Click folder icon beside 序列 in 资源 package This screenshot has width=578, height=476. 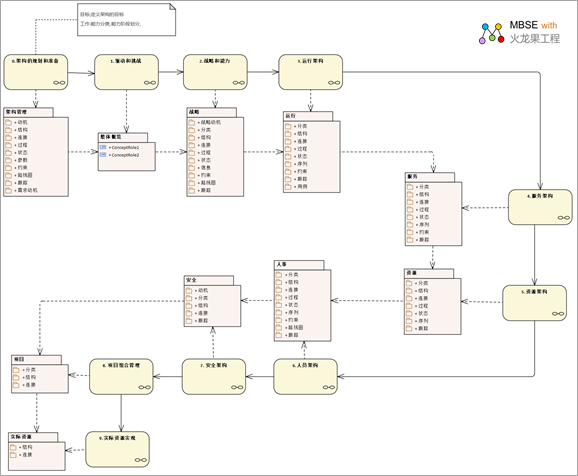point(409,321)
